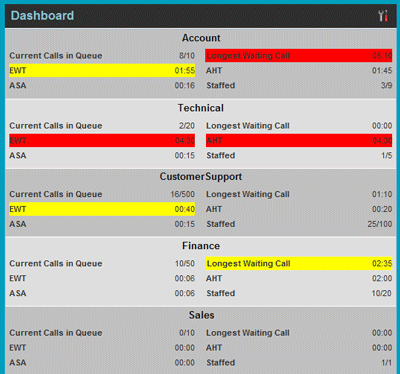Click Finance yellow Longest Waiting Call row
The height and width of the screenshot is (374, 400).
(299, 263)
